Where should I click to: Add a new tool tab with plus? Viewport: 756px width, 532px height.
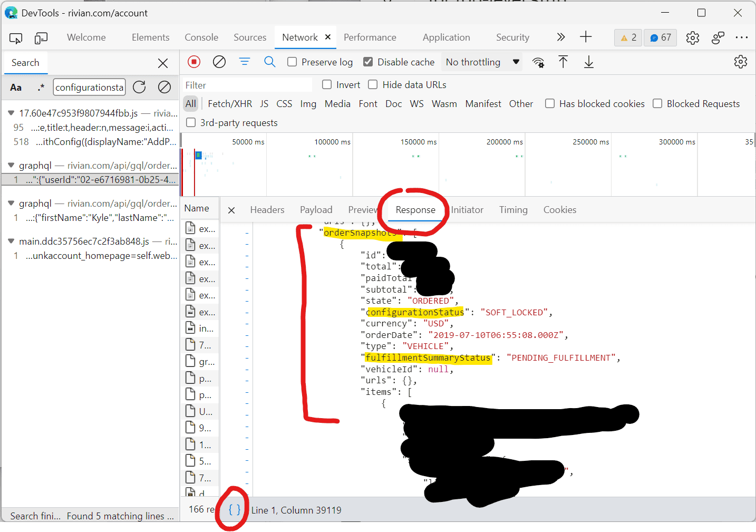[x=586, y=37]
